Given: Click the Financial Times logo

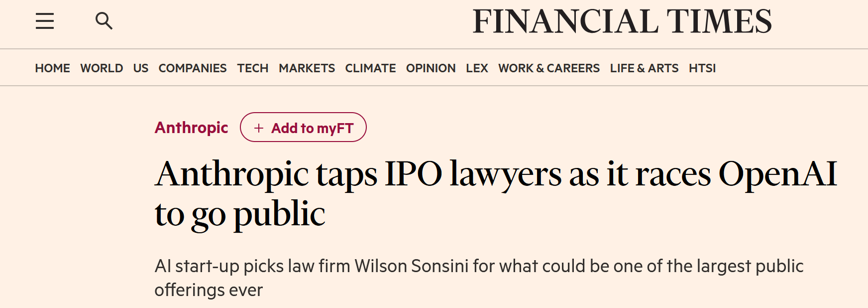Looking at the screenshot, I should point(622,21).
